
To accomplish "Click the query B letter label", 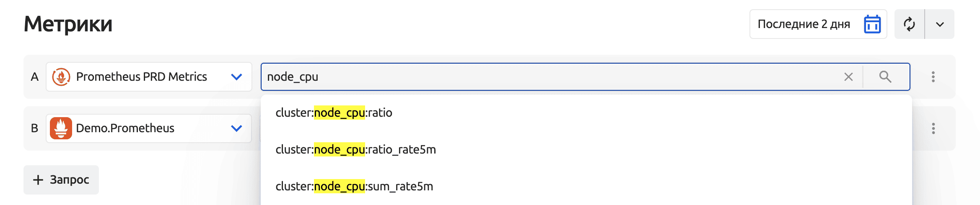I will (x=35, y=128).
